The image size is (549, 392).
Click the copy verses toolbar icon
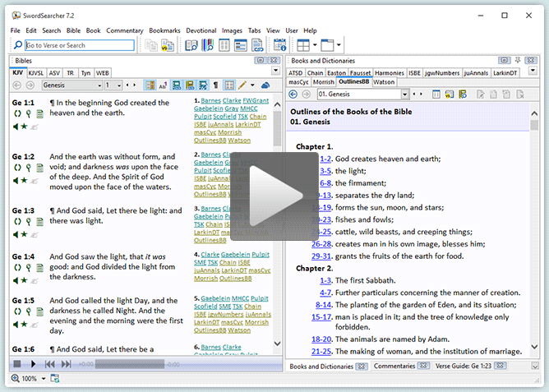151,45
